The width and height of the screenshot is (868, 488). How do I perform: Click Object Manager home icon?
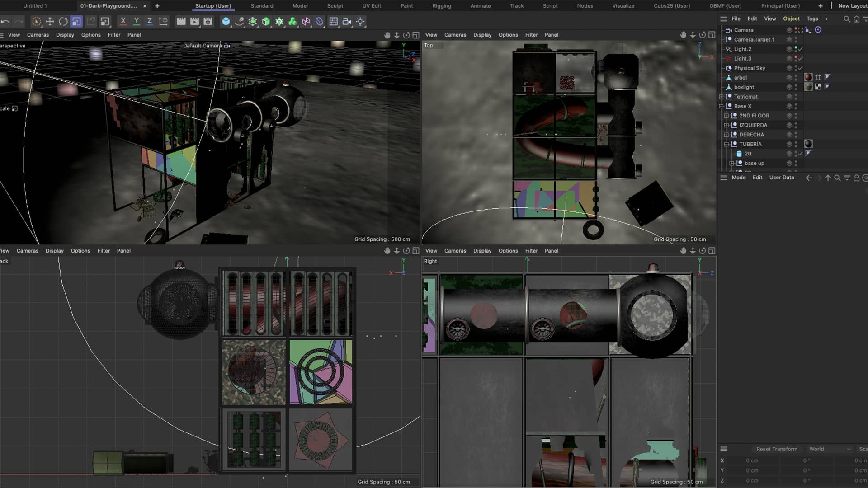coord(856,19)
